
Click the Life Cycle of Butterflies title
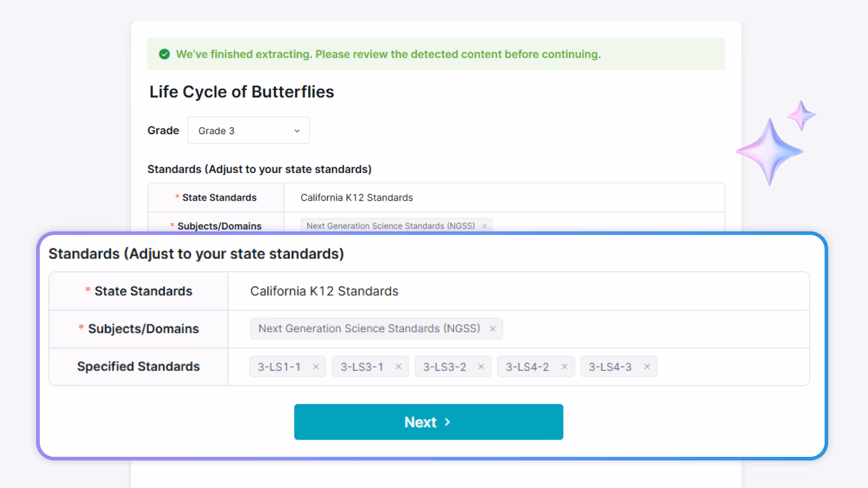click(241, 92)
